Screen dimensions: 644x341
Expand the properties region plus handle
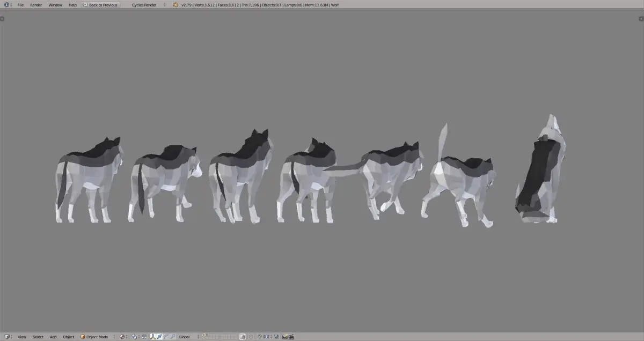641,18
